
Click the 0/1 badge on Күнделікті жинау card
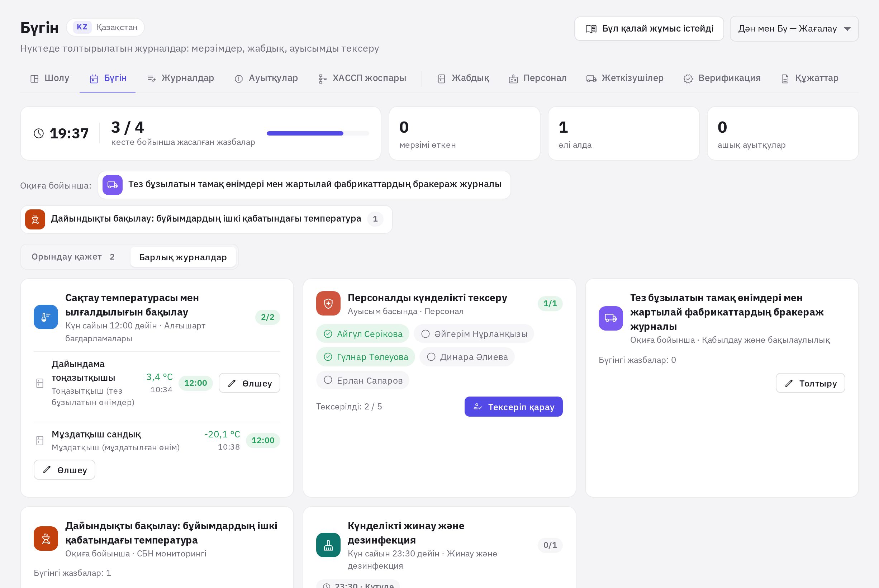tap(550, 545)
